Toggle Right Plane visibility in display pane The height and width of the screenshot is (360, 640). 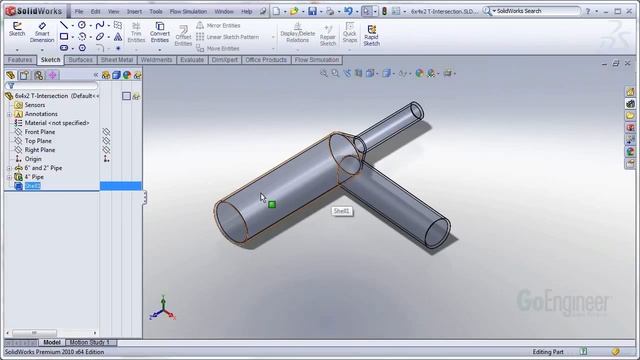[106, 150]
